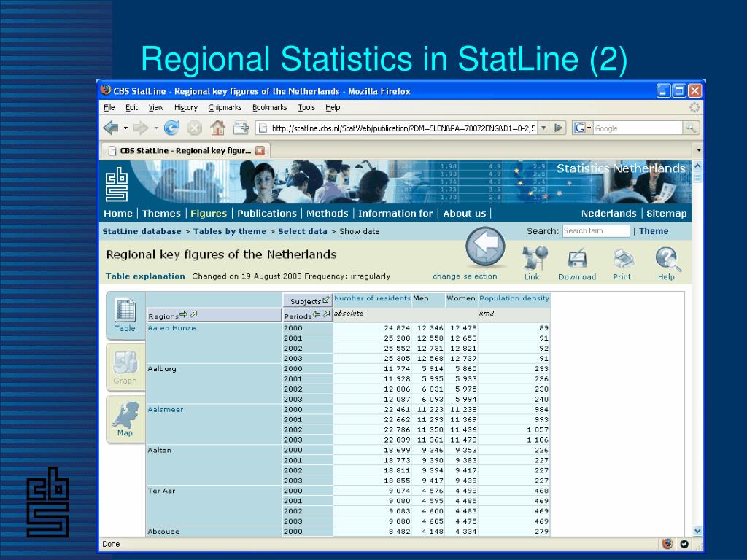Go to the Home page icon
The image size is (747, 560).
[x=217, y=128]
